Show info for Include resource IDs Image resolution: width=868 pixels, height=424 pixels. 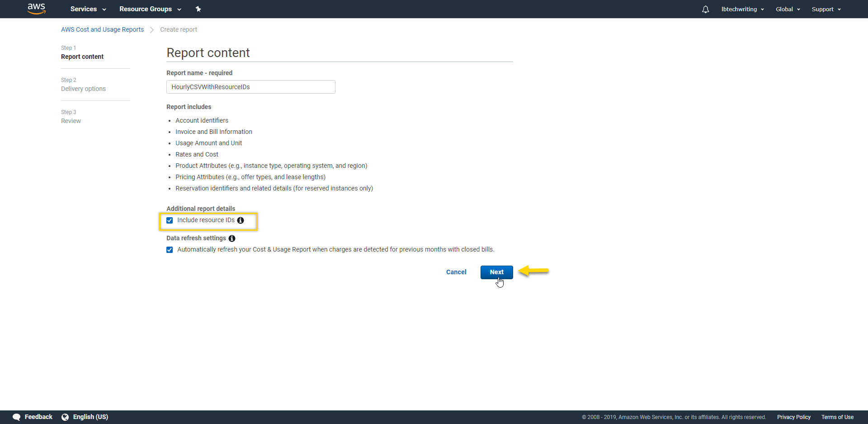point(241,220)
